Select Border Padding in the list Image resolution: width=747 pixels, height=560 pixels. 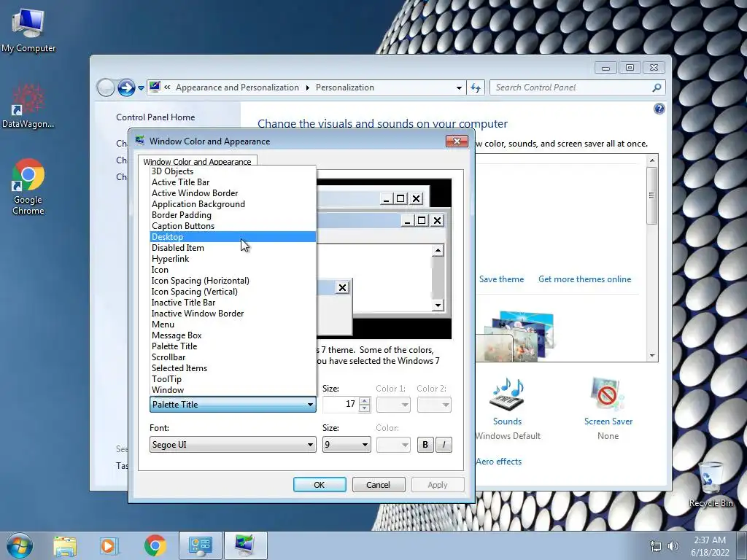click(x=233, y=215)
